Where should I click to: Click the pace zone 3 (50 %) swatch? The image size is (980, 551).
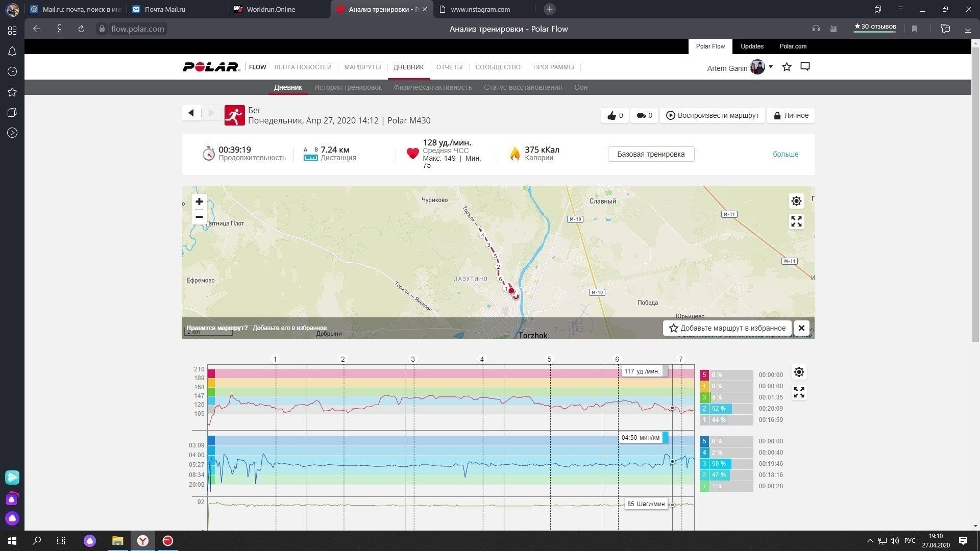click(x=704, y=464)
